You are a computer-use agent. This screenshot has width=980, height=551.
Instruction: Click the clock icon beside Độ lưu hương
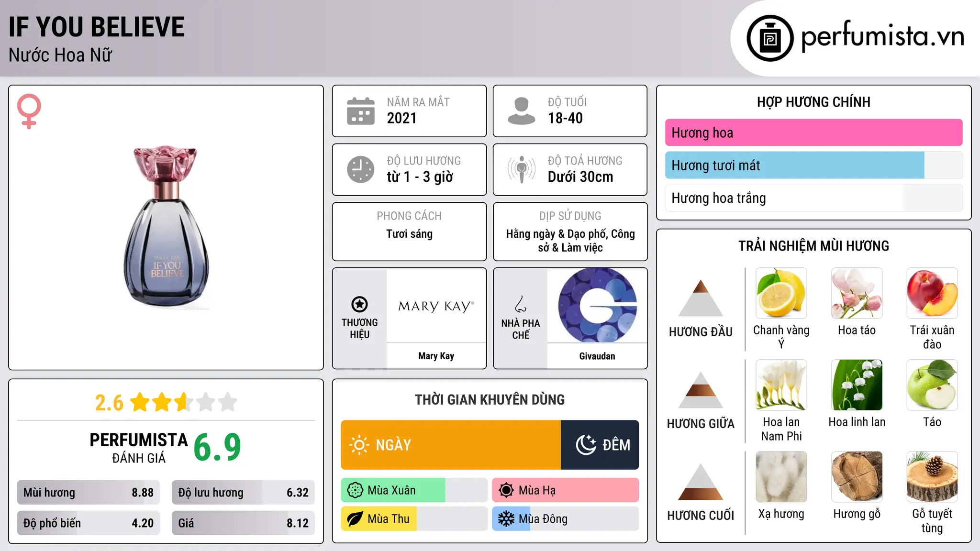pos(361,169)
